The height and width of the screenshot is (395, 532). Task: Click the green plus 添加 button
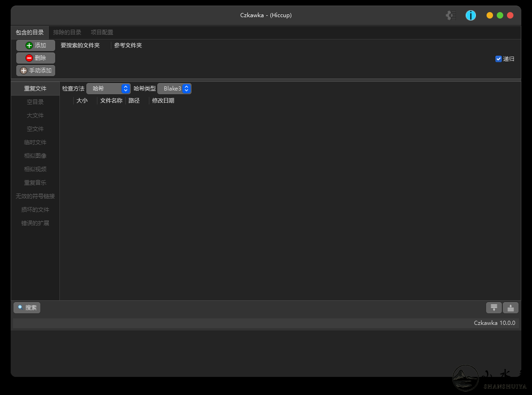(x=36, y=45)
